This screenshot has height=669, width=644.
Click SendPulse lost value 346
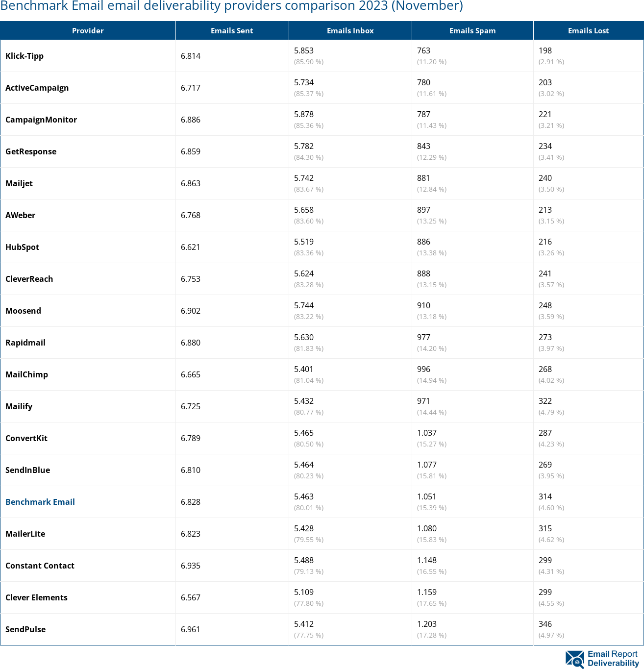click(x=545, y=624)
